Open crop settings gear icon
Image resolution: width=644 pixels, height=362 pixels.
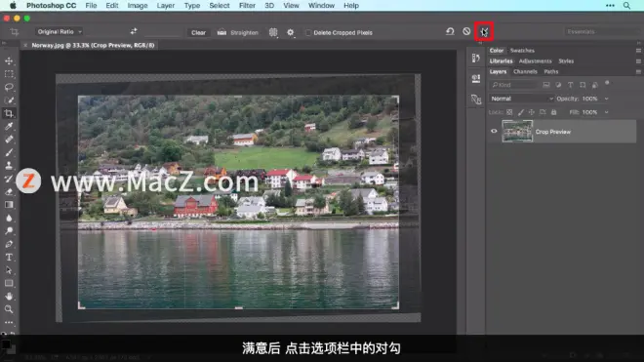[x=291, y=32]
